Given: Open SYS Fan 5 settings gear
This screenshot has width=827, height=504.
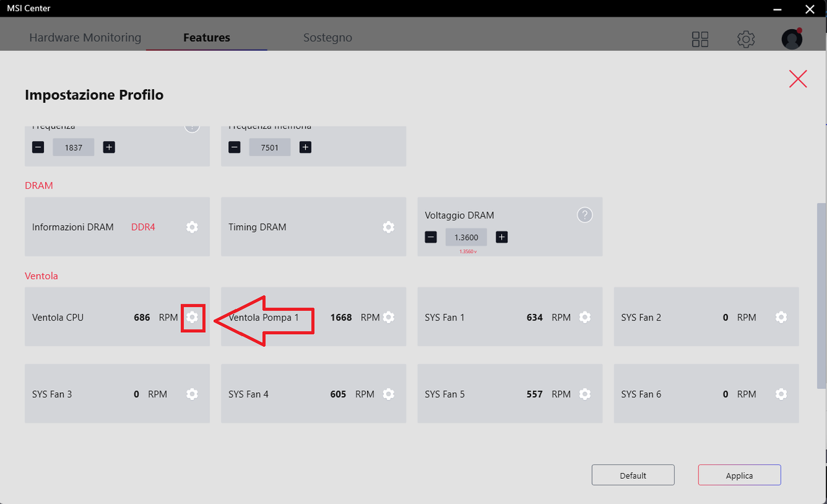Looking at the screenshot, I should [585, 394].
